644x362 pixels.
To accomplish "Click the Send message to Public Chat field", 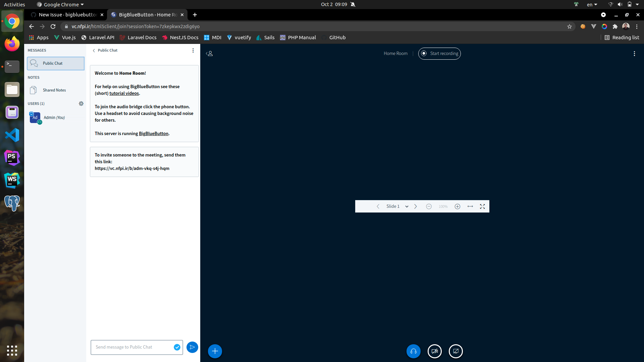I will click(134, 347).
